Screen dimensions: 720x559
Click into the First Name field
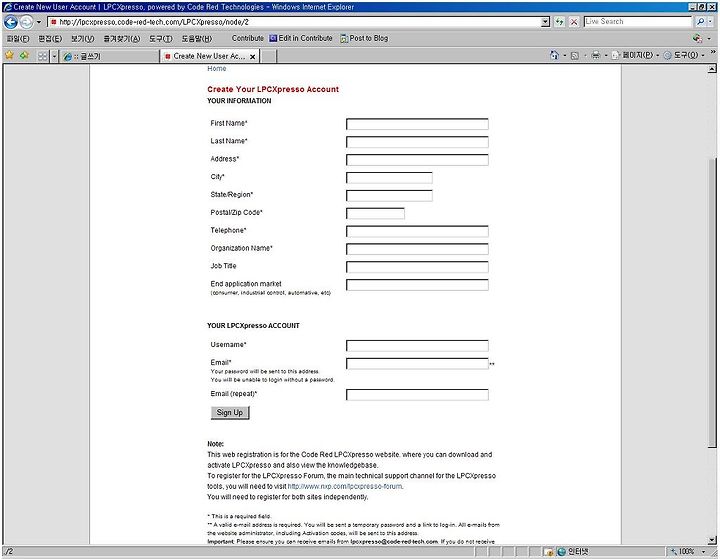[x=417, y=124]
